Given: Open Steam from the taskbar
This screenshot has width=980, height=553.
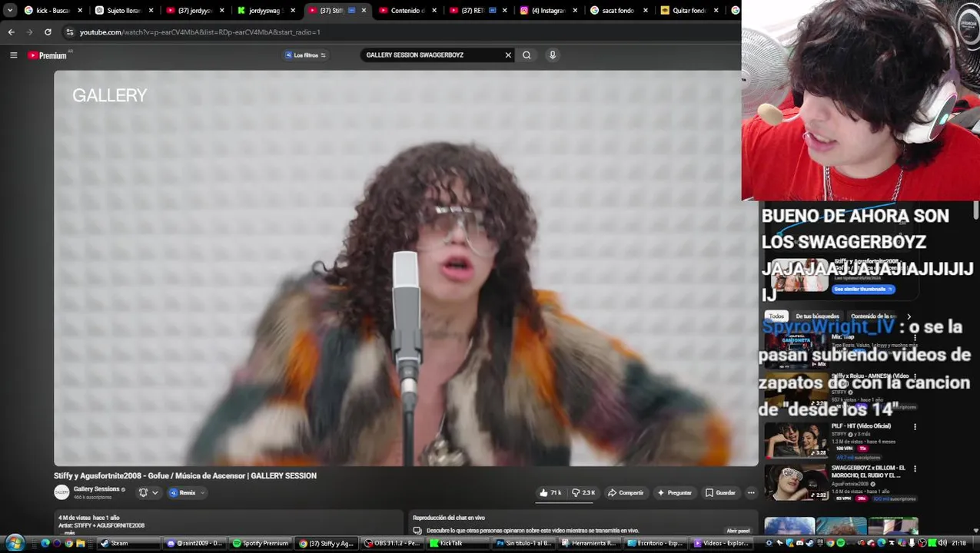Looking at the screenshot, I should 128,543.
